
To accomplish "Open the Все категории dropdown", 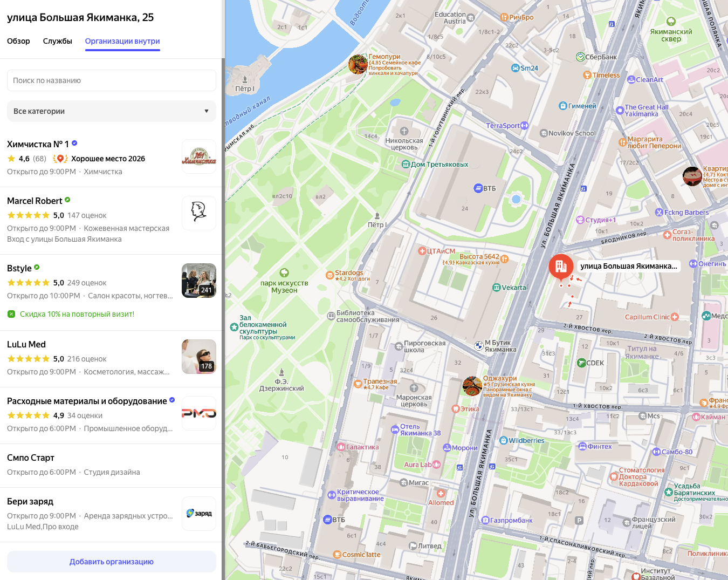I will (x=111, y=111).
